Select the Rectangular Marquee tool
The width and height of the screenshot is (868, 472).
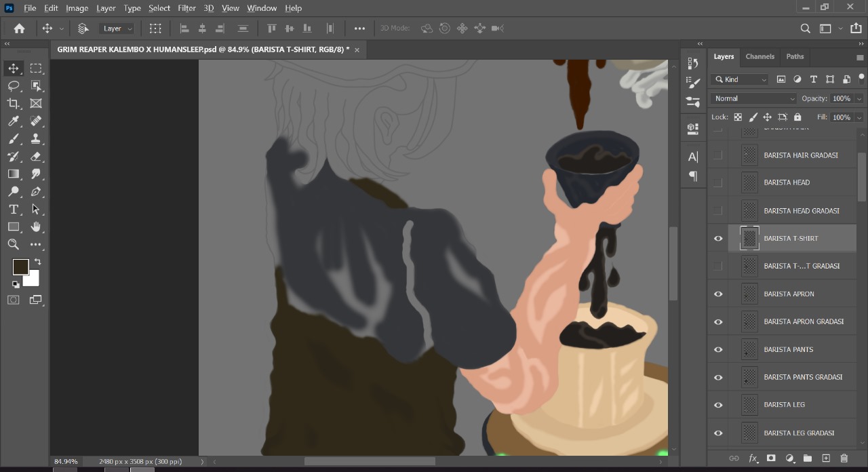36,68
